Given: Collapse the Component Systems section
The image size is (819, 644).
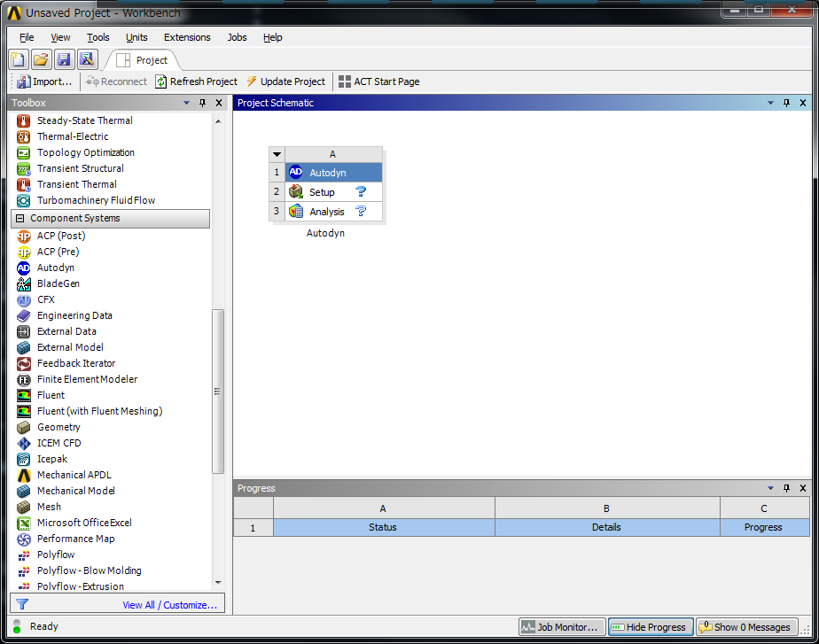Looking at the screenshot, I should tap(19, 218).
